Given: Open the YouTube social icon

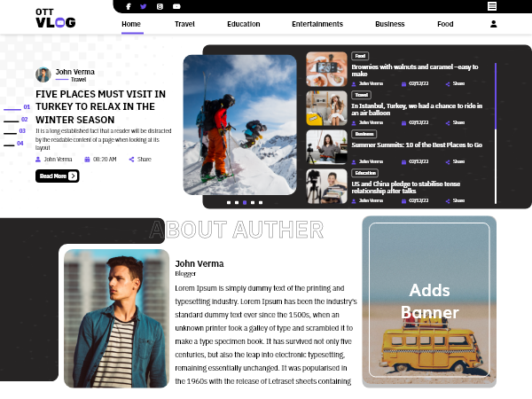Looking at the screenshot, I should click(176, 6).
